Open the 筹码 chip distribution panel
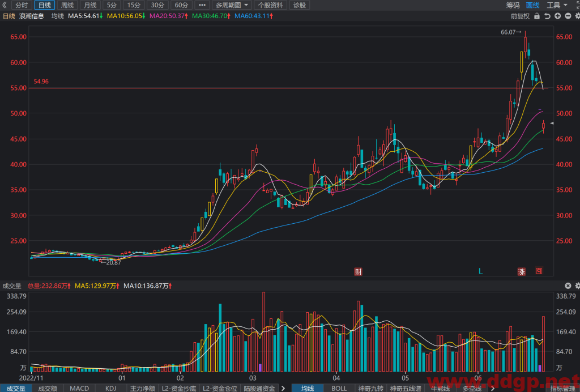Image resolution: width=580 pixels, height=392 pixels. [513, 5]
